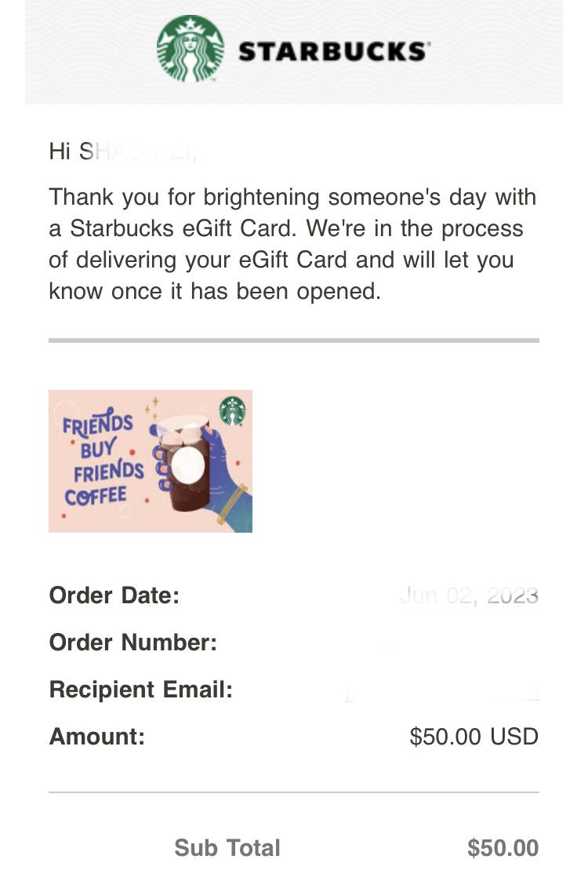Click the Jun 02, 2023 date value
This screenshot has width=588, height=870.
(x=470, y=596)
